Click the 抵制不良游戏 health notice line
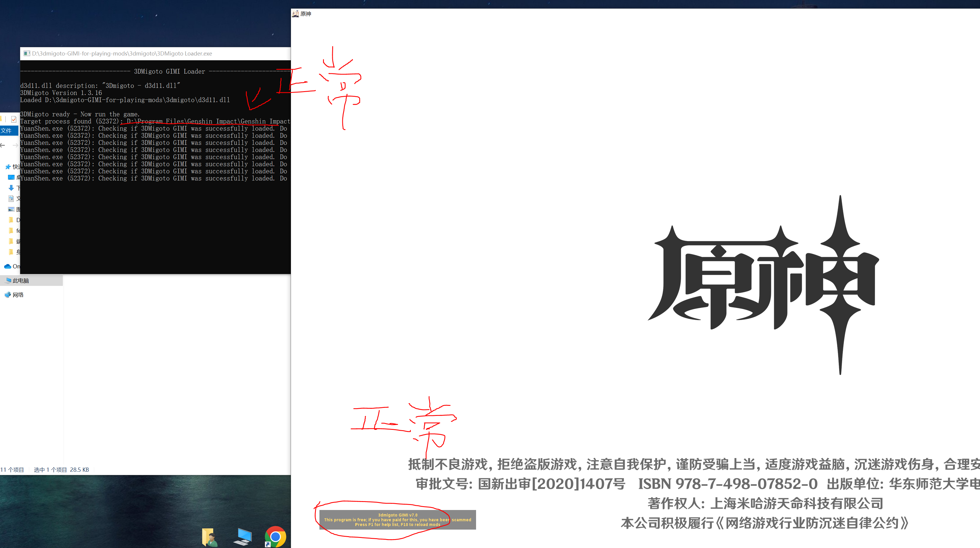980x548 pixels. [694, 464]
